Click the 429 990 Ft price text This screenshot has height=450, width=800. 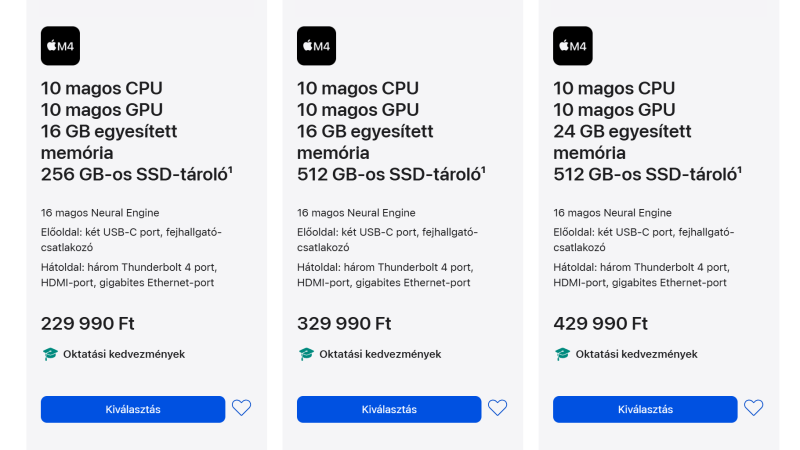[600, 323]
